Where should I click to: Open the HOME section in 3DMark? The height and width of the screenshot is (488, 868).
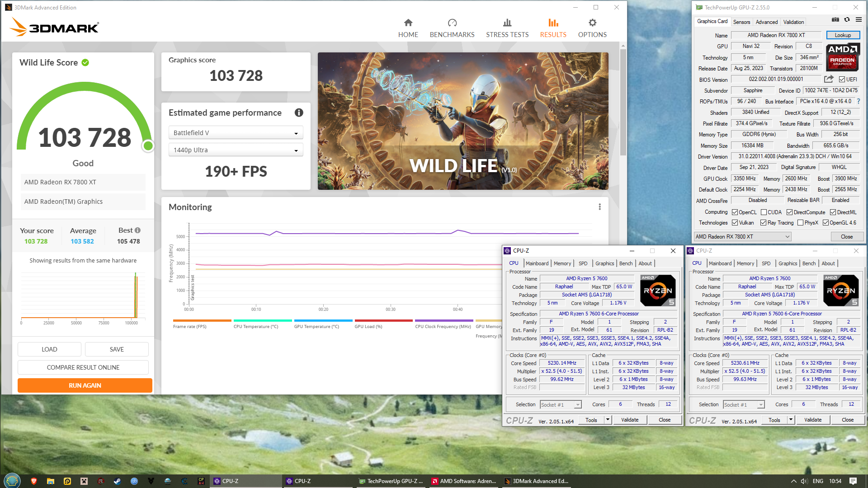click(408, 28)
